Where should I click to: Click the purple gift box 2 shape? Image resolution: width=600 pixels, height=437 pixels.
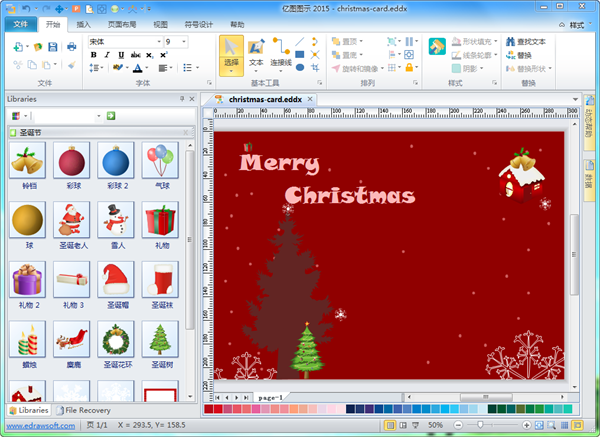tap(27, 279)
